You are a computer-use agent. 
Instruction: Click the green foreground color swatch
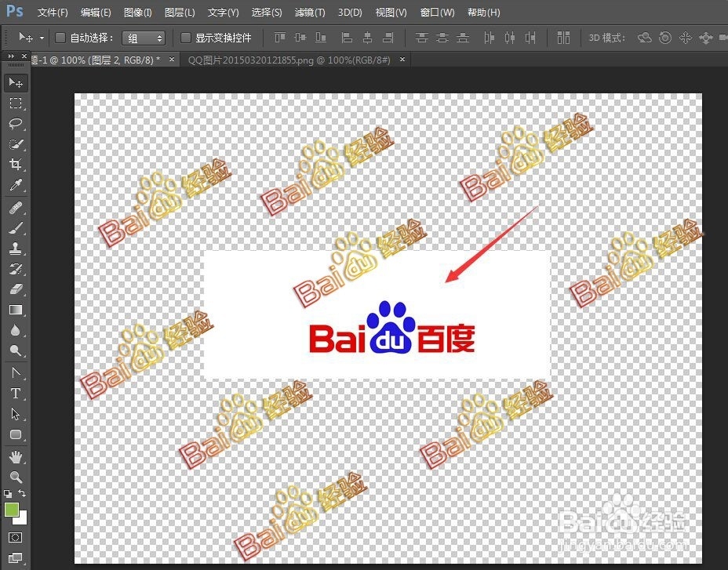click(x=11, y=509)
